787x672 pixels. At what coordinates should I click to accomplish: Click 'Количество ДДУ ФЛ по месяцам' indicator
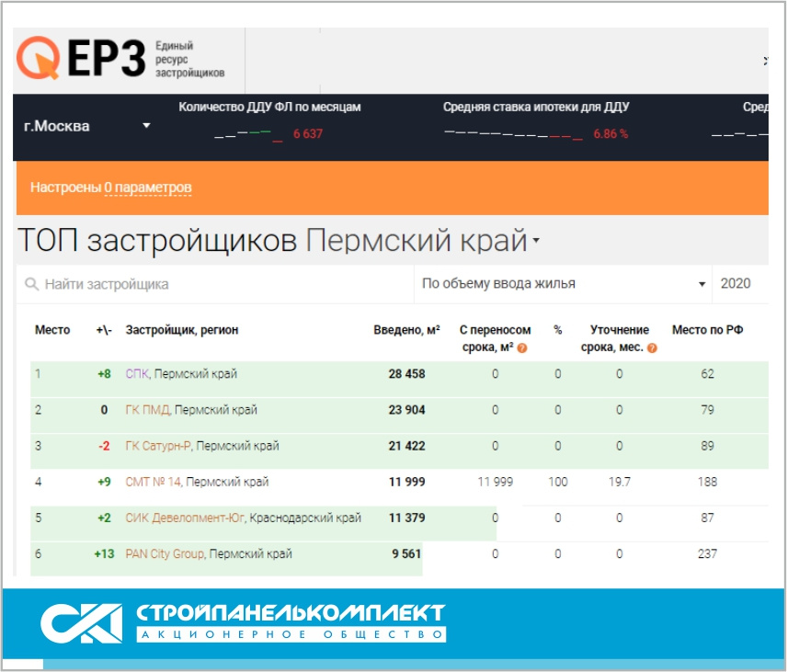[269, 108]
